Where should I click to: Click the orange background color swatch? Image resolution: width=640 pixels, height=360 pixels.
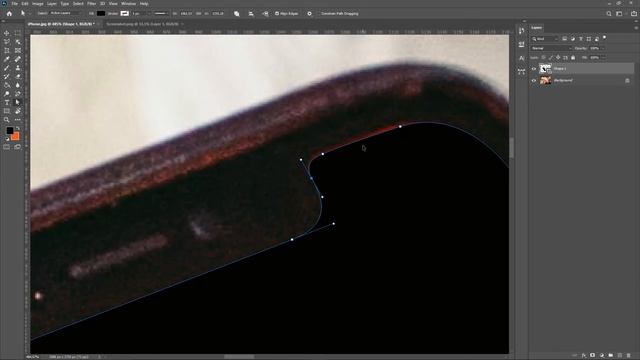(16, 137)
